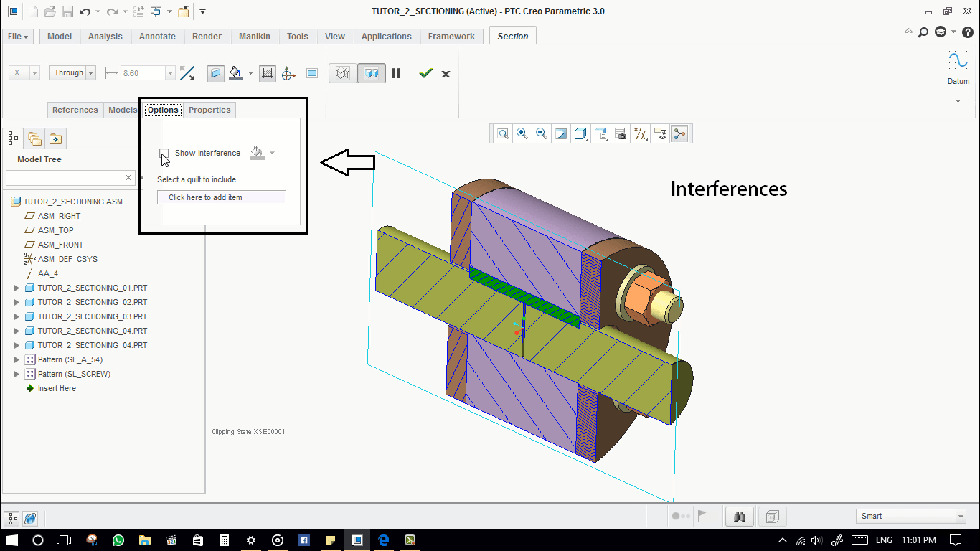Click the 'Click here to add item' collector
The image size is (980, 551).
222,197
